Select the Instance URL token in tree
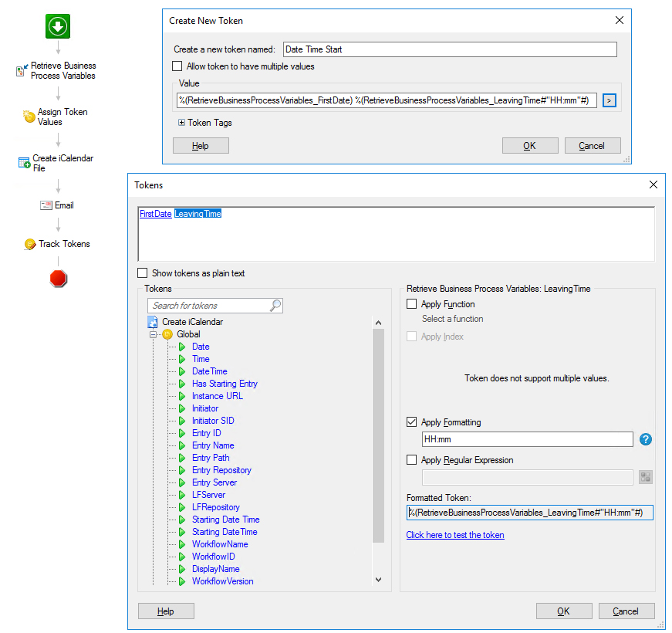672x633 pixels. (217, 396)
